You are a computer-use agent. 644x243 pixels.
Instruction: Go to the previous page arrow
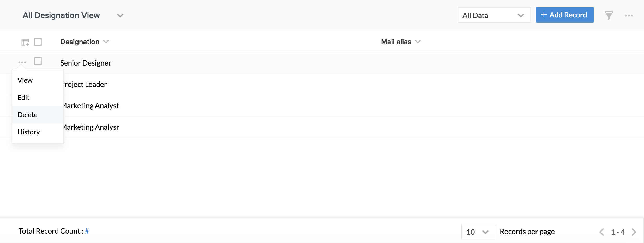(x=601, y=232)
